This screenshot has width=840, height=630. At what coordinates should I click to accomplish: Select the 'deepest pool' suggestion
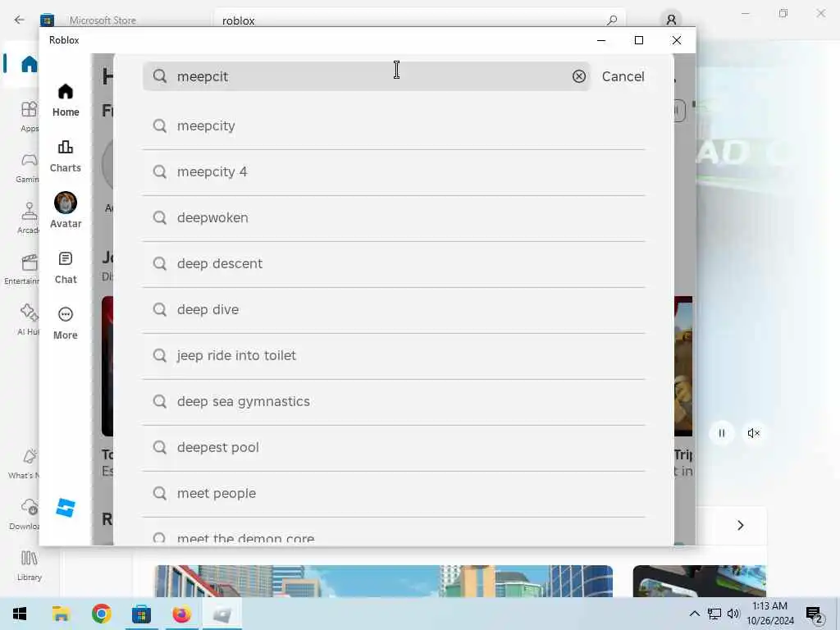click(x=394, y=447)
